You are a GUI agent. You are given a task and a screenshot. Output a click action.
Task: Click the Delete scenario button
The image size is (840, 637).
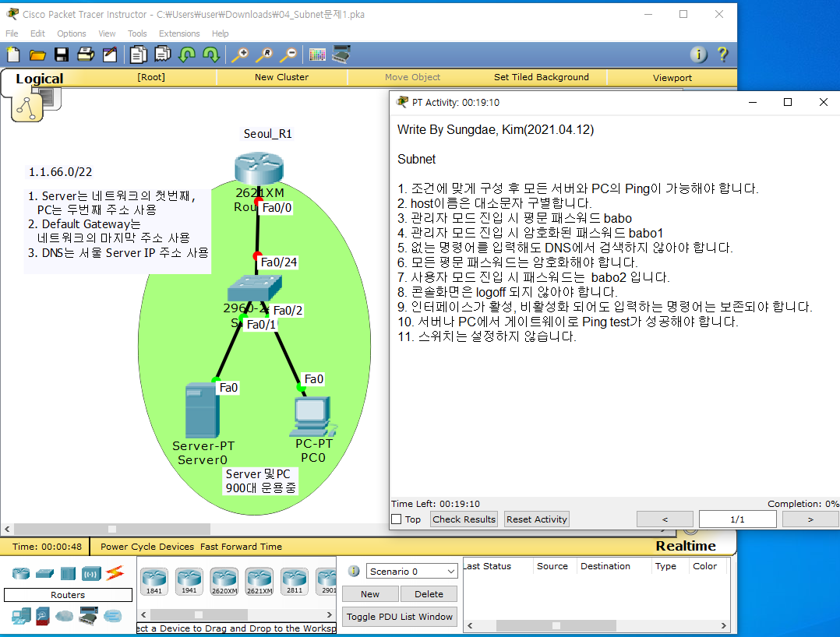pyautogui.click(x=429, y=594)
